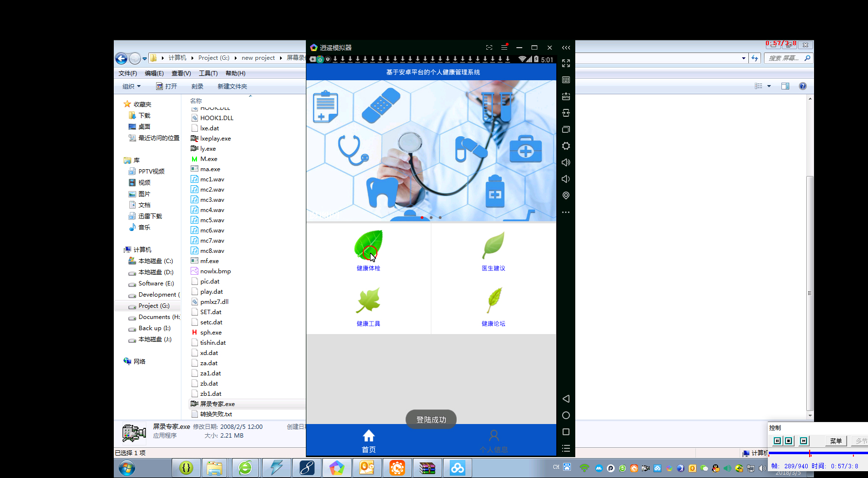This screenshot has width=868, height=478.
Task: Select 桌面 under 收藏夹
Action: (144, 126)
